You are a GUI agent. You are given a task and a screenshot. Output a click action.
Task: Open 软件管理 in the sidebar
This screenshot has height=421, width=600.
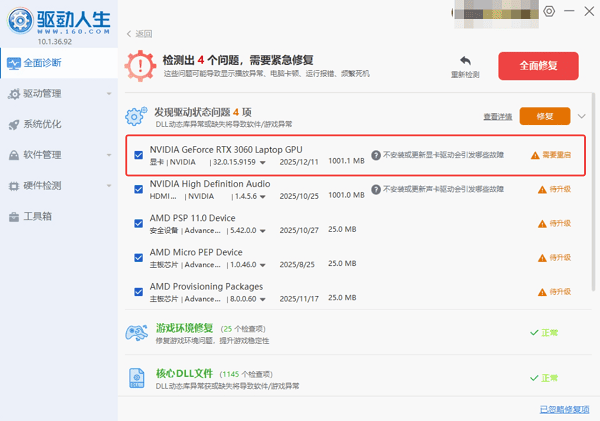tap(59, 155)
